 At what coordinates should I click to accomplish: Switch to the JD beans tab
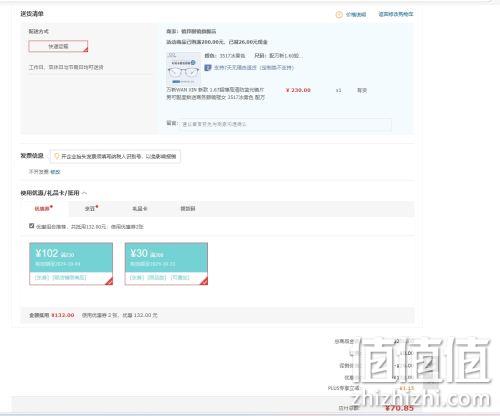point(91,209)
